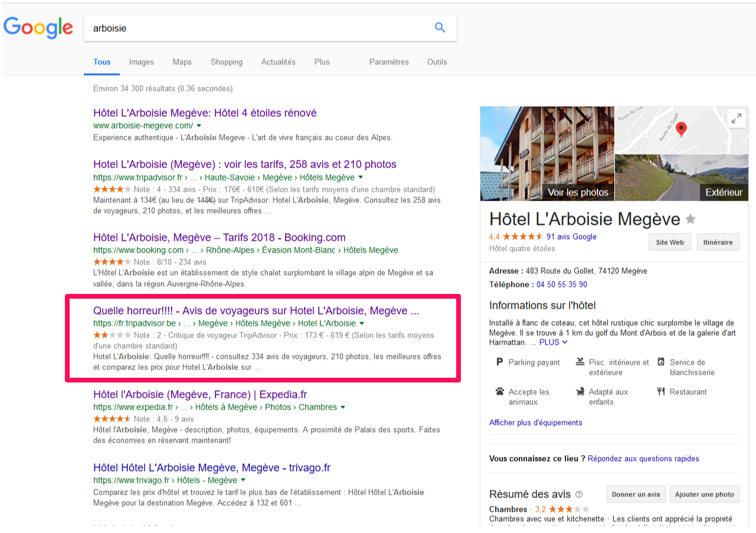Click the 91 avis Google link

571,237
